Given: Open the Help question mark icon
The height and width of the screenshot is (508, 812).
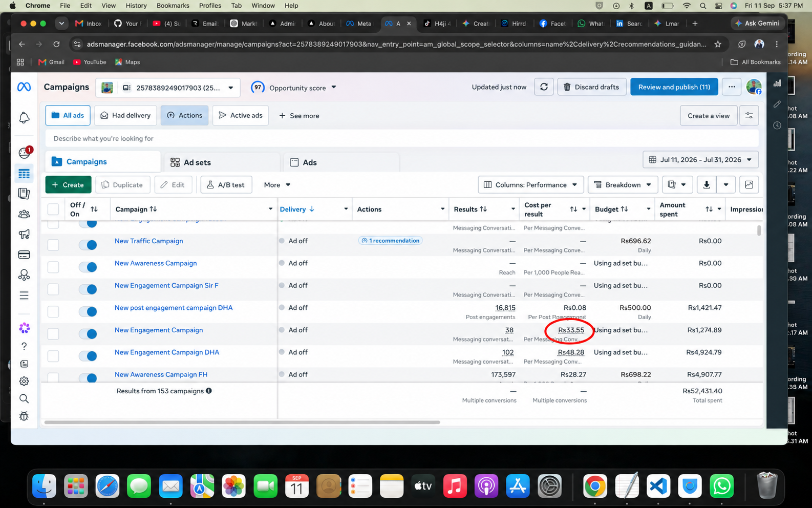Looking at the screenshot, I should pos(24,346).
